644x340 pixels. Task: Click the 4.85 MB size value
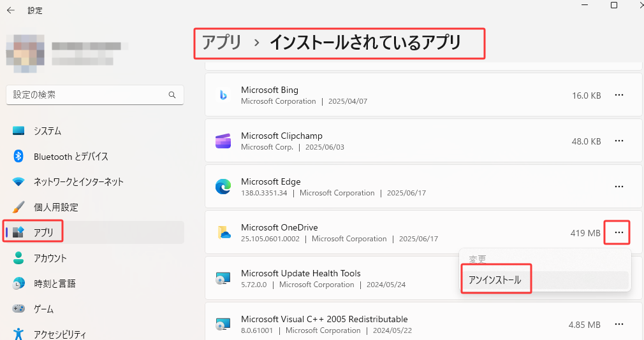point(585,325)
